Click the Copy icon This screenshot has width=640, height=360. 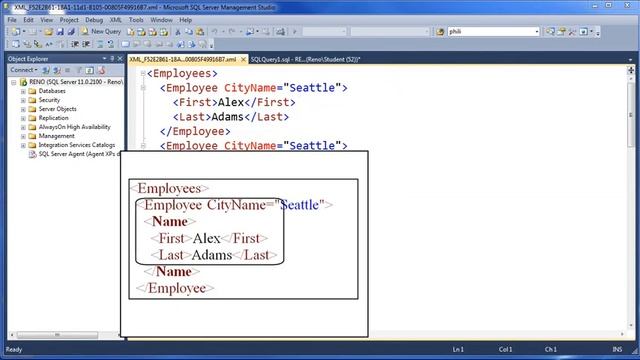(189, 31)
